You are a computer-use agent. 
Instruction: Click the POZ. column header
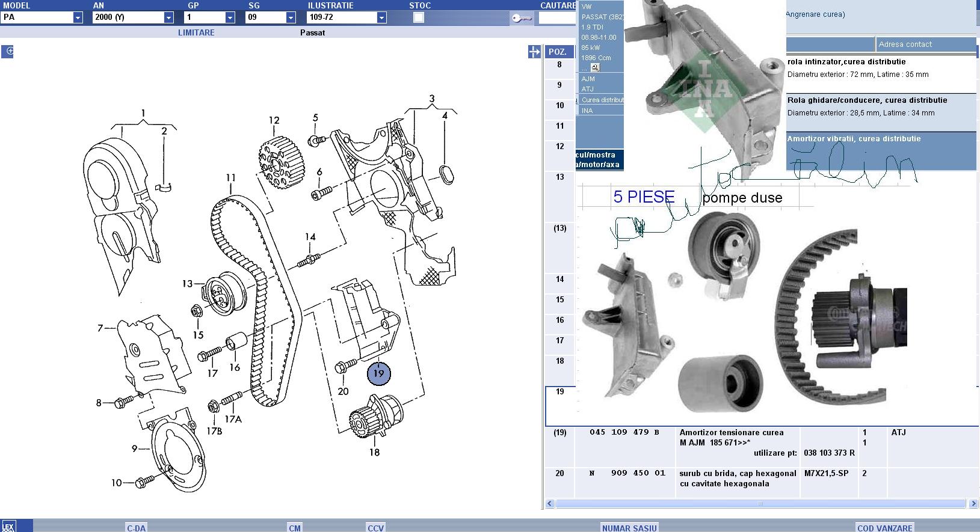[558, 52]
